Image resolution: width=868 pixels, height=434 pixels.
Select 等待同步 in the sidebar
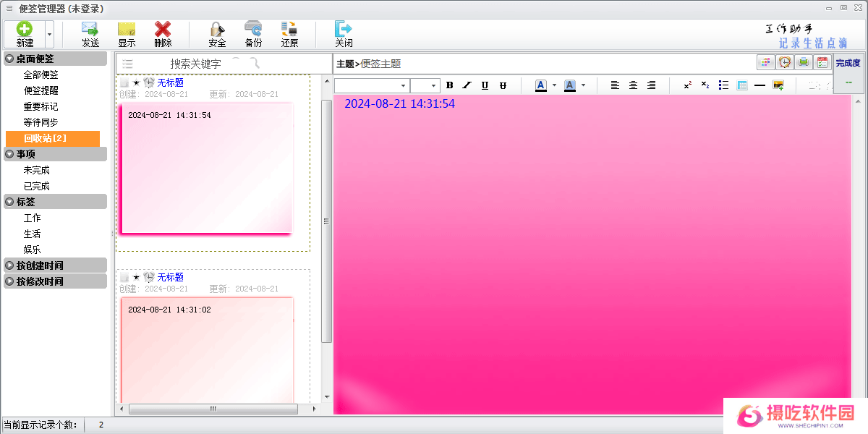click(41, 122)
